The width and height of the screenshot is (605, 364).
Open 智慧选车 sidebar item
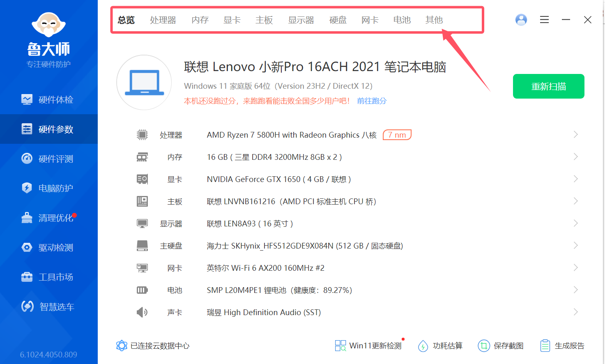(49, 306)
